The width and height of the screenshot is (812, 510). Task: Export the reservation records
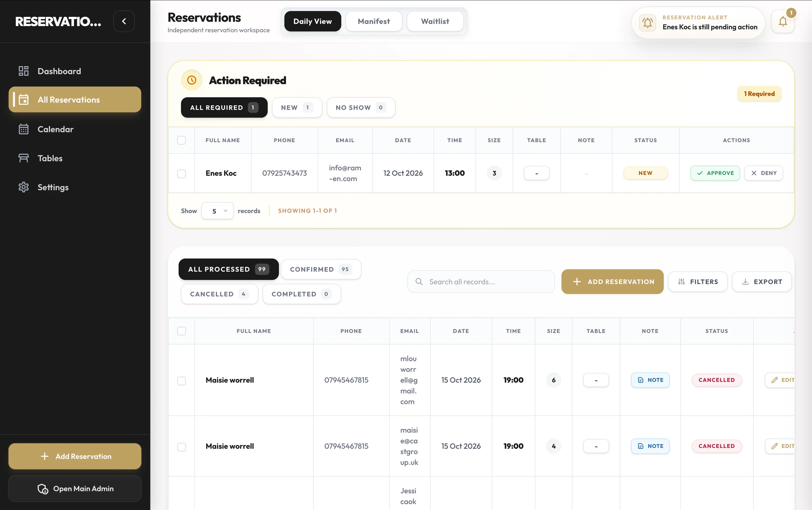[762, 282]
